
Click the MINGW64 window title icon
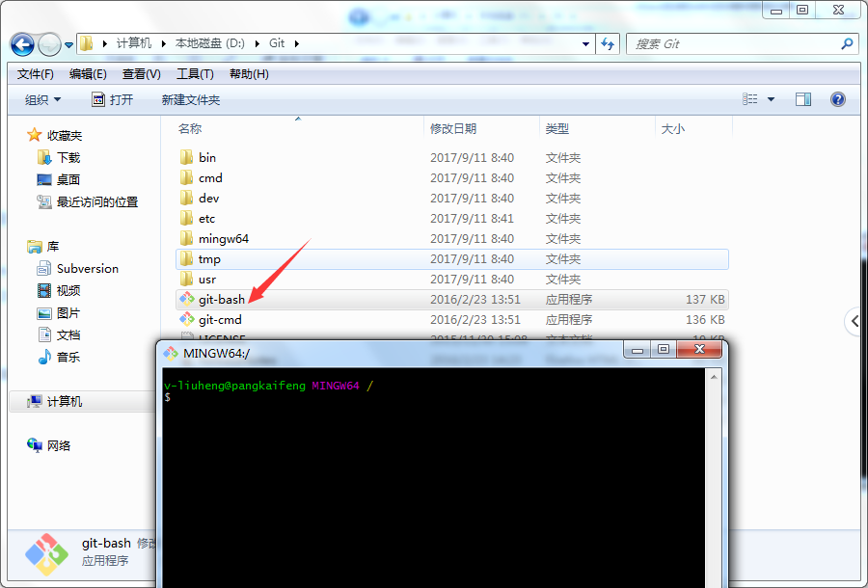[171, 354]
